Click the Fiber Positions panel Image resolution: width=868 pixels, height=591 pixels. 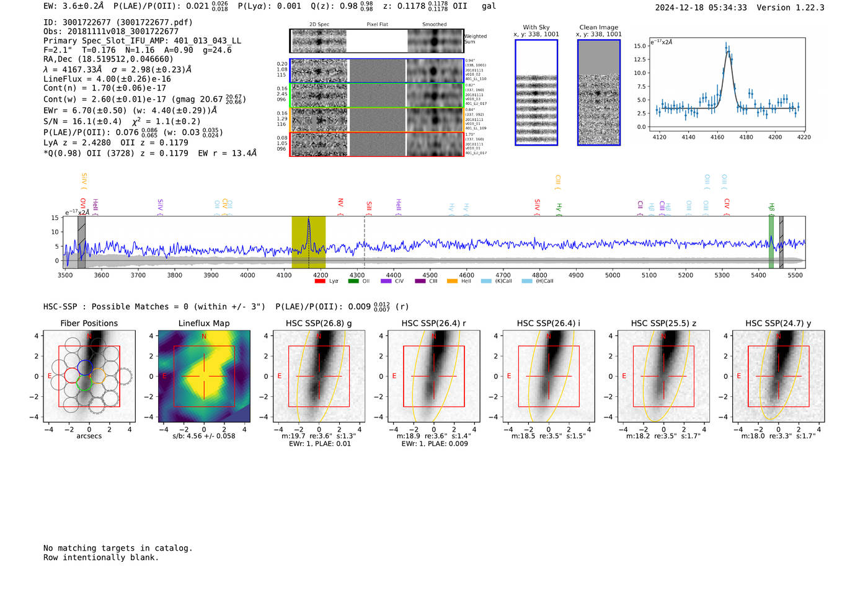coord(89,376)
